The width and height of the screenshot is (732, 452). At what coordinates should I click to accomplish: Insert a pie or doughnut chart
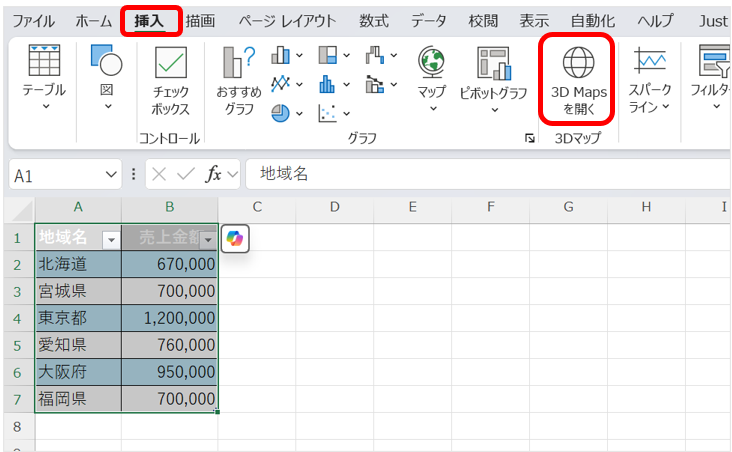click(x=280, y=113)
